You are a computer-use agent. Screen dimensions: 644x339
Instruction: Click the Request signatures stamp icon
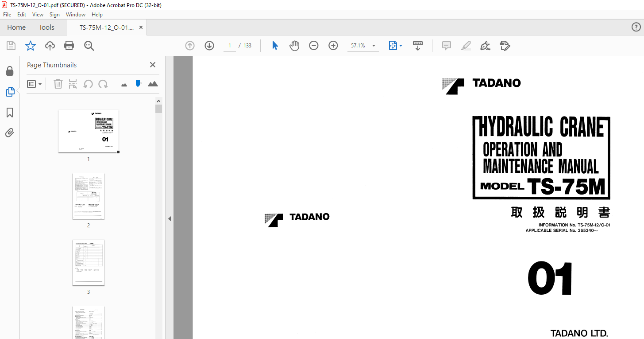pos(505,46)
